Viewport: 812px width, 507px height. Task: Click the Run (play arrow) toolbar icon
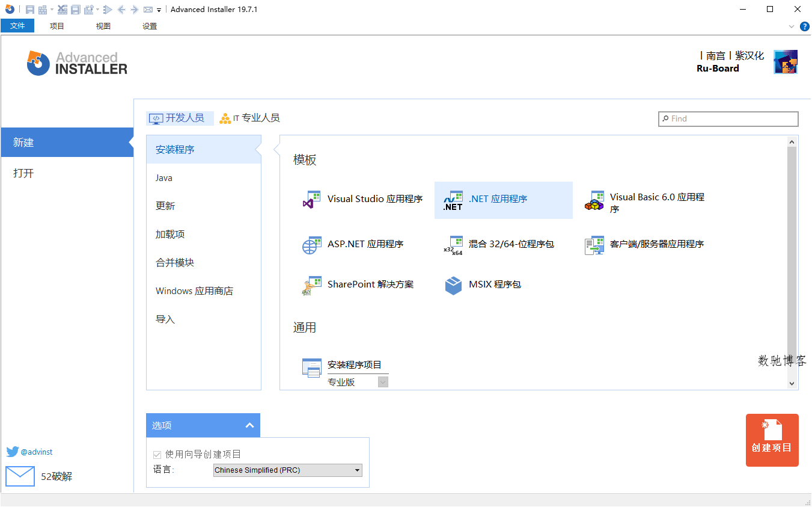(108, 10)
